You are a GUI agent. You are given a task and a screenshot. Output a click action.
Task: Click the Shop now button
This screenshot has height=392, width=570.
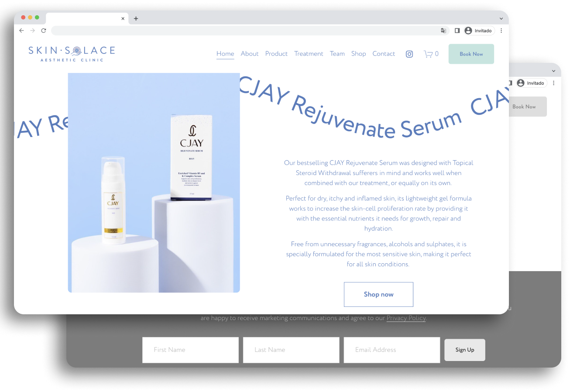(378, 294)
